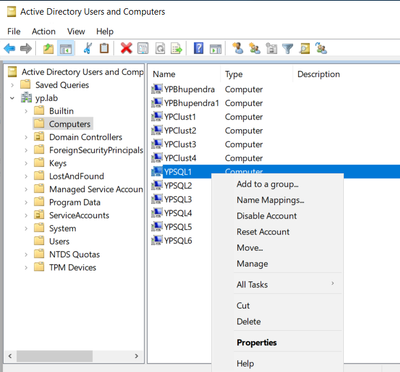Click the Back arrow toolbar icon
The width and height of the screenshot is (400, 372).
click(9, 49)
